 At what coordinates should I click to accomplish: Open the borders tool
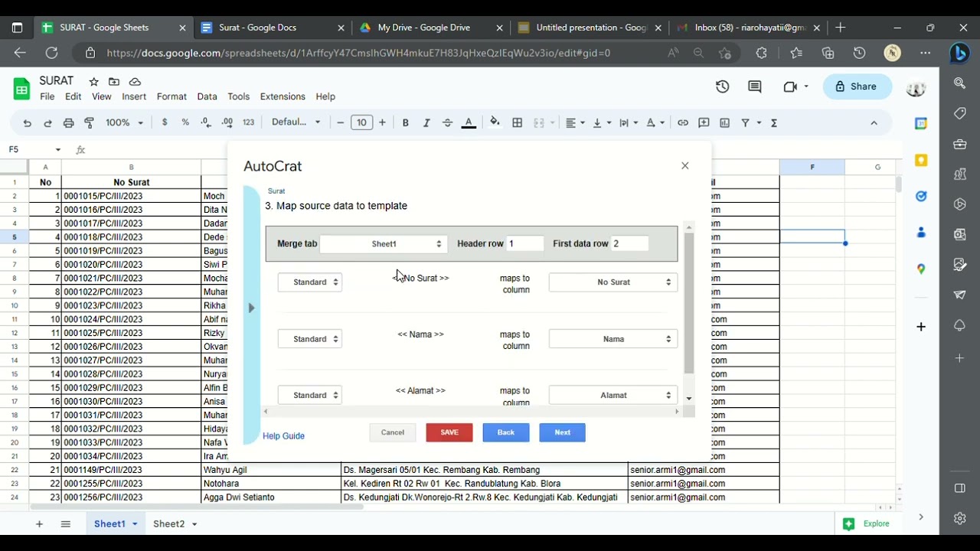click(518, 122)
